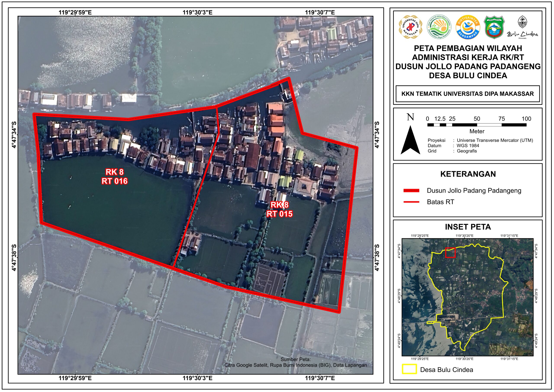This screenshot has height=392, width=554.
Task: Click the RK 8 RT 015 label
Action: pyautogui.click(x=279, y=209)
